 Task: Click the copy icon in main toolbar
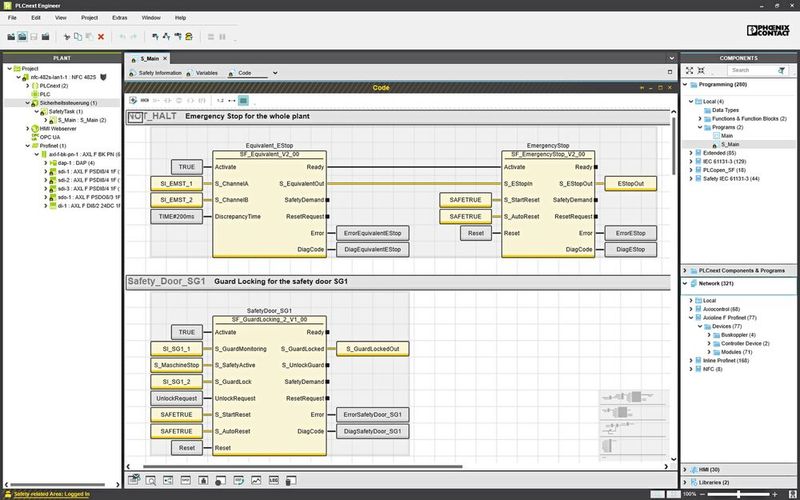(78, 37)
